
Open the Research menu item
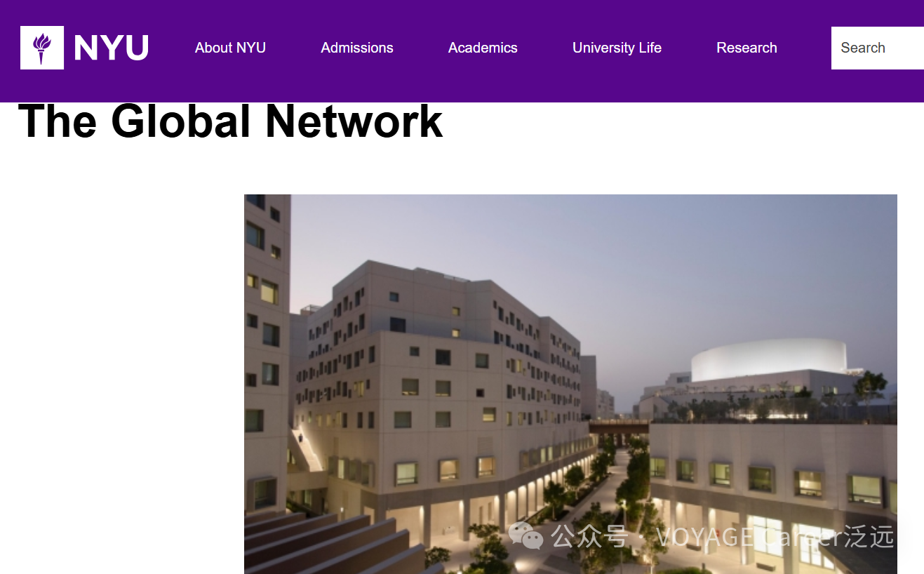point(746,48)
